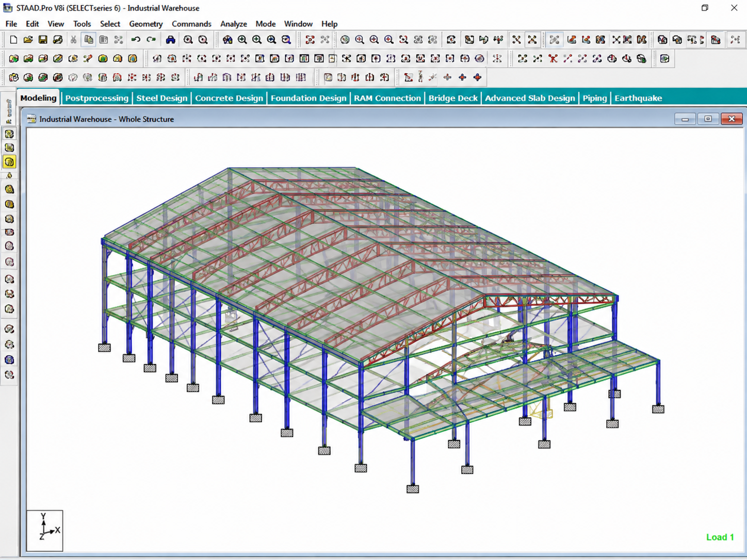Maximize the Whole Structure child window
747x560 pixels.
click(708, 119)
